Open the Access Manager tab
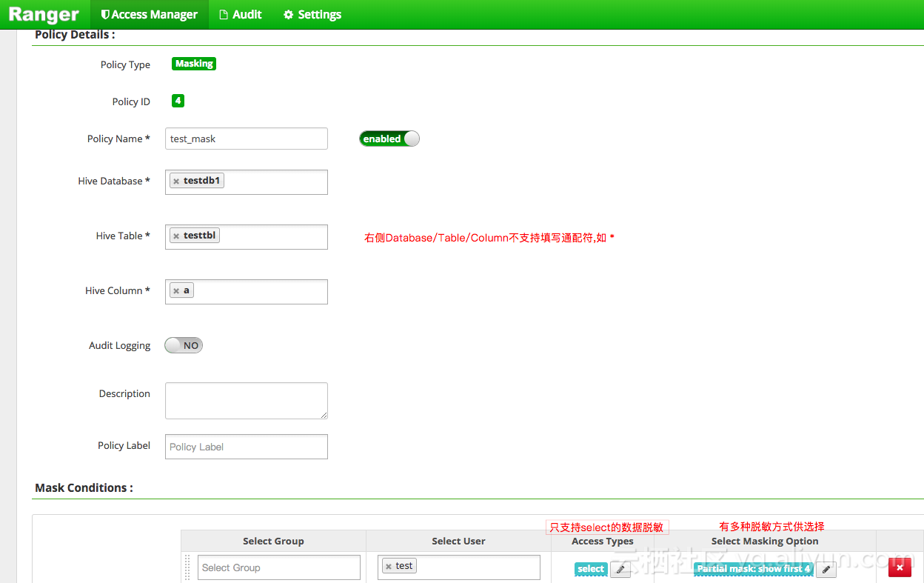The image size is (924, 583). click(150, 15)
